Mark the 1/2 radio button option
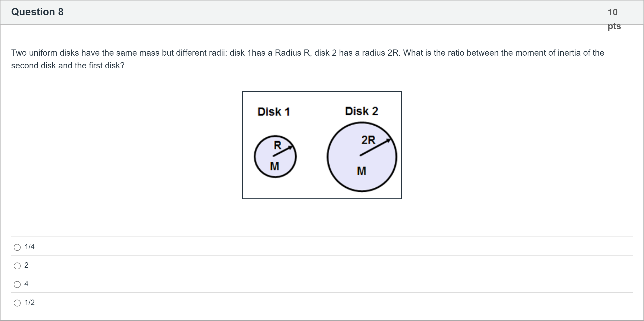The image size is (644, 321). (17, 303)
